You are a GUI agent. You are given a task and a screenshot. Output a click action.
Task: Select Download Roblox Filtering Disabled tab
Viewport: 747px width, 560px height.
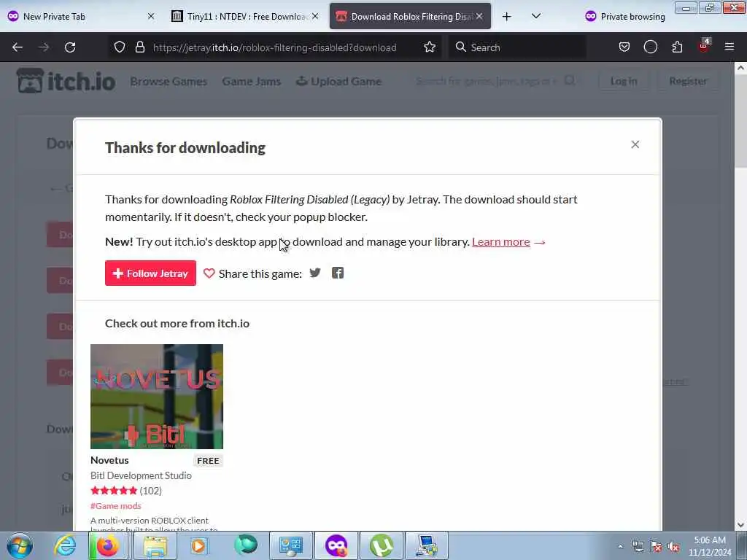click(x=410, y=17)
